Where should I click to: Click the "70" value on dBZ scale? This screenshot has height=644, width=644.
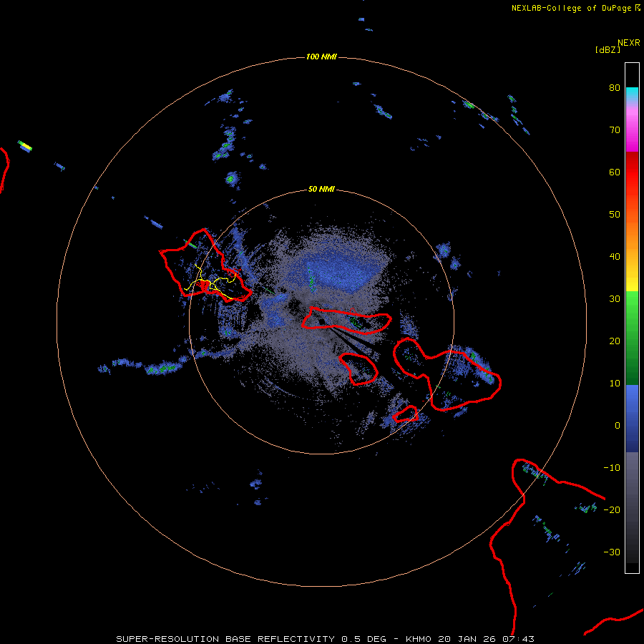[x=615, y=130]
